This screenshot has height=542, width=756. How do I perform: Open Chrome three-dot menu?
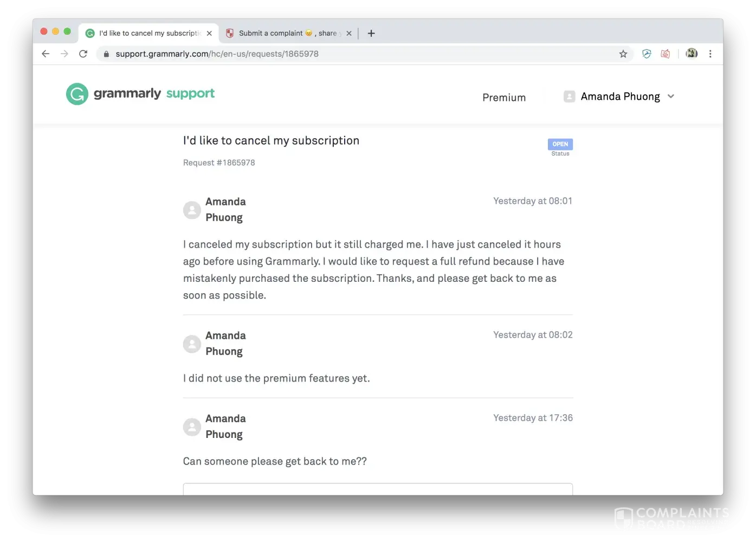(710, 54)
